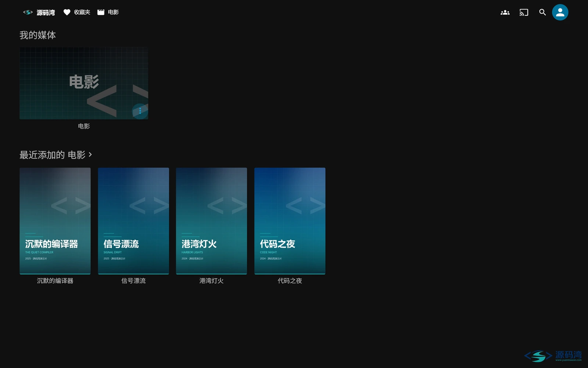588x368 pixels.
Task: Click the 源码湾 home logo
Action: (x=39, y=12)
